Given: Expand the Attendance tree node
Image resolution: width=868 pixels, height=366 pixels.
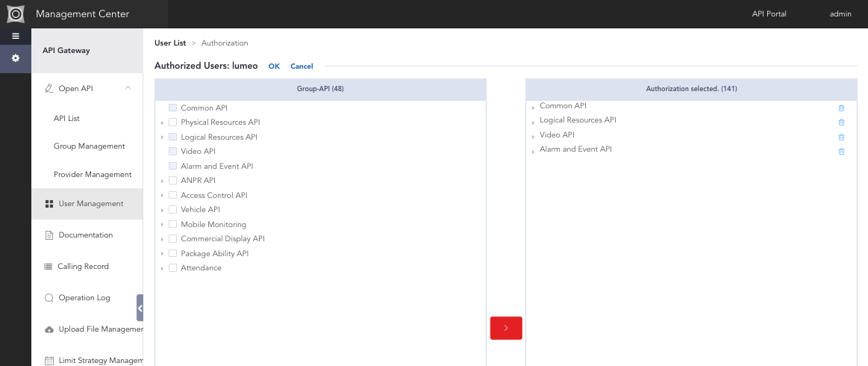Looking at the screenshot, I should coord(162,269).
